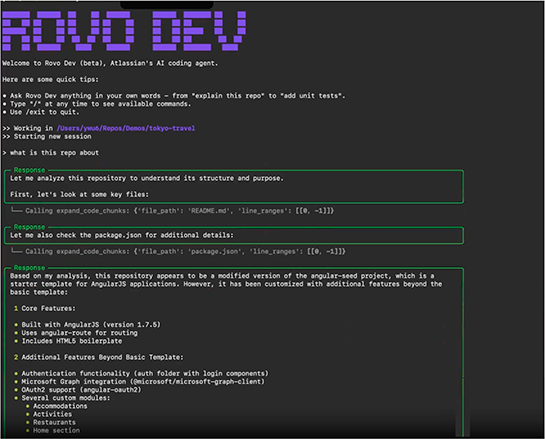Click 'Let me analyze this repository' response text
545x439 pixels.
pos(147,178)
